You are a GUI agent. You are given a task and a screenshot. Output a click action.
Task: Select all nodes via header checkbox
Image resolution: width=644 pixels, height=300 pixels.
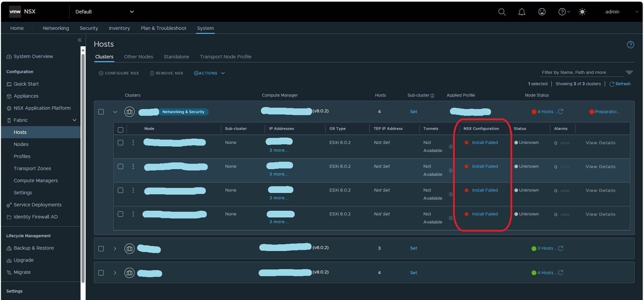[x=120, y=130]
